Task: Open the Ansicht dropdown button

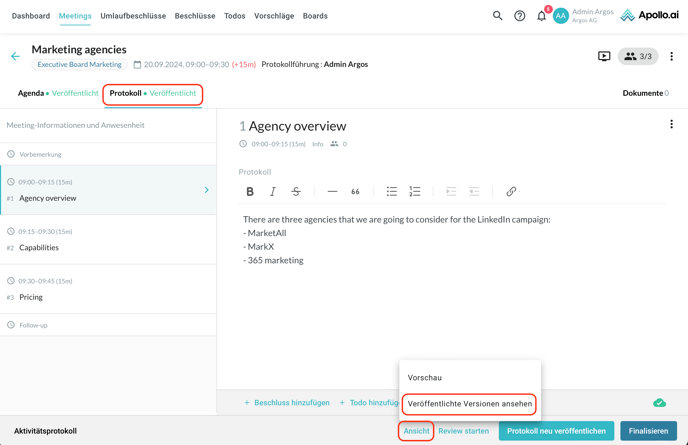Action: [x=416, y=431]
